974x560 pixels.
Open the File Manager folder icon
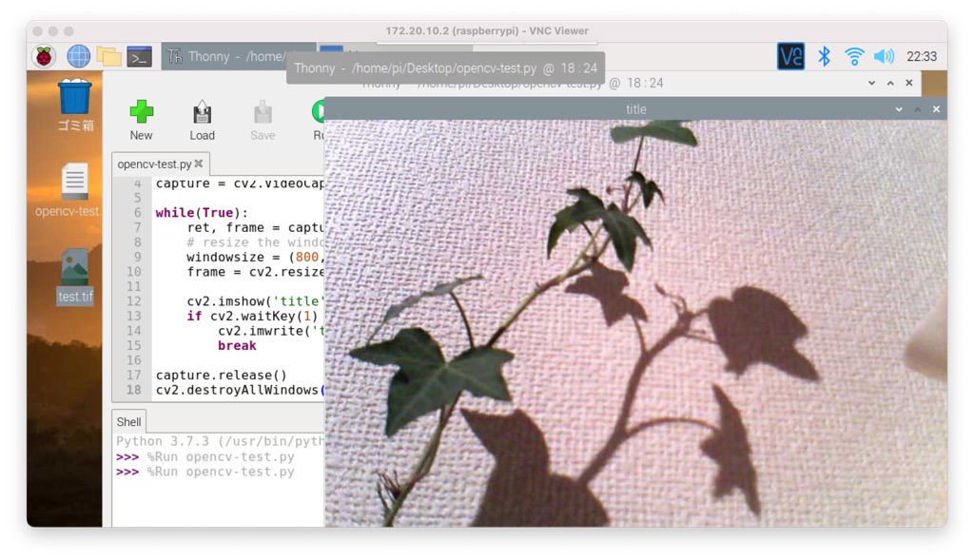[x=108, y=56]
